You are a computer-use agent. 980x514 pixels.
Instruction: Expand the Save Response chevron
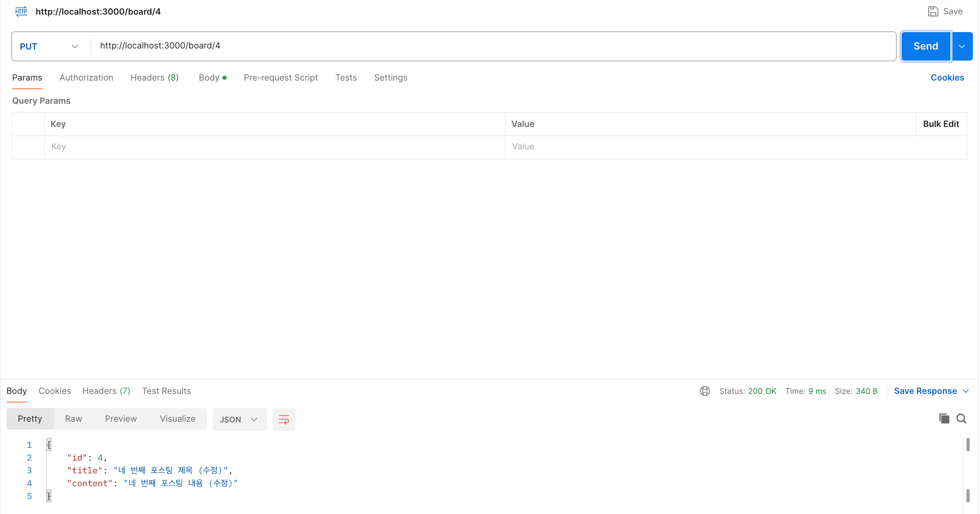point(965,391)
